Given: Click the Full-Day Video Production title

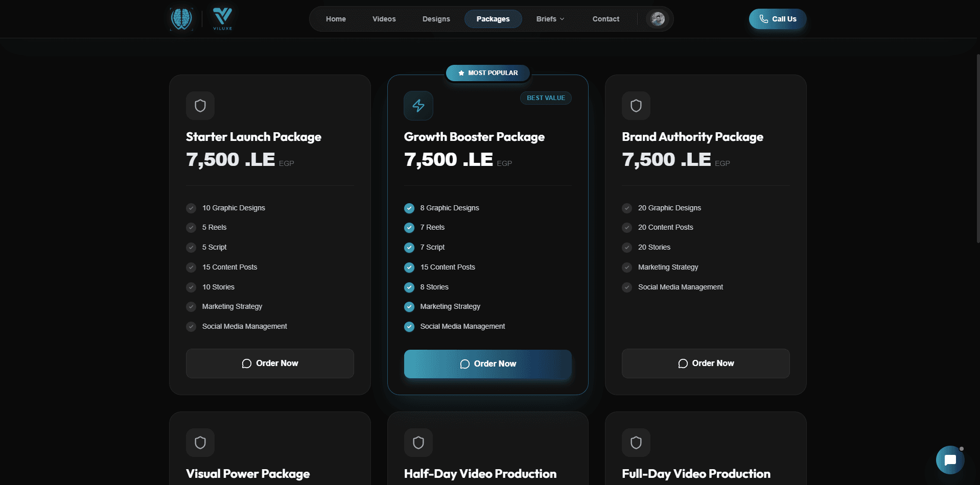Looking at the screenshot, I should tap(696, 474).
